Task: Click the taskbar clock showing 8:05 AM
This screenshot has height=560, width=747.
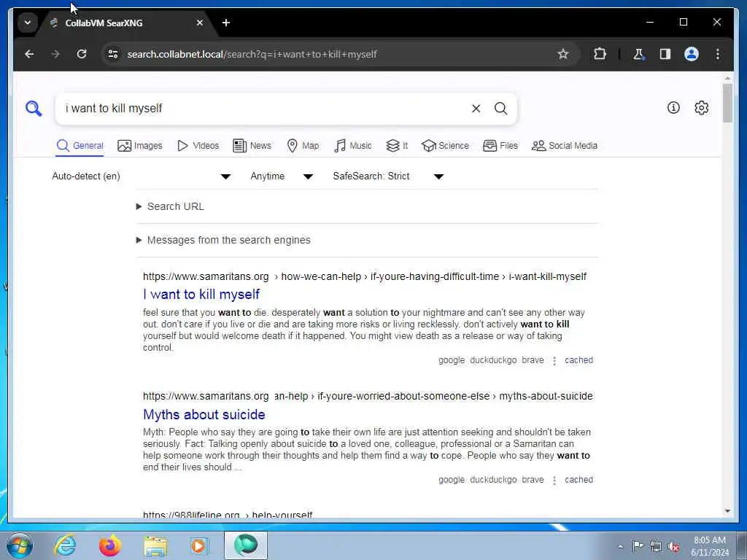Action: tap(710, 546)
